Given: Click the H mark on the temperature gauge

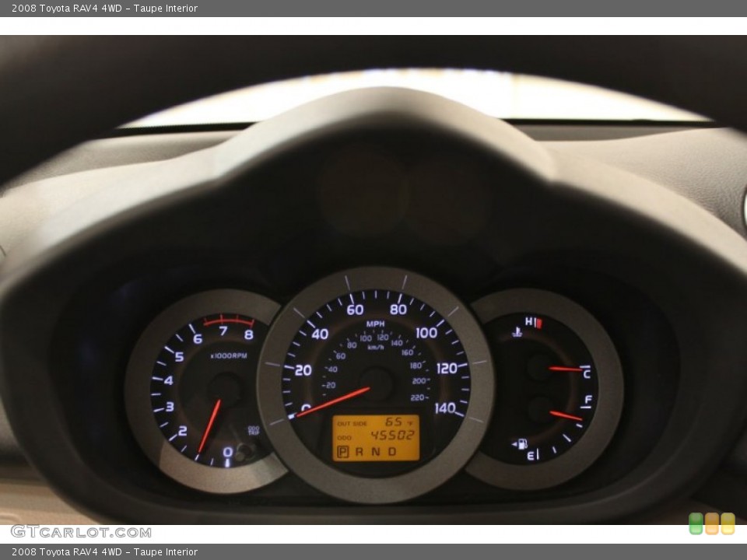Looking at the screenshot, I should (529, 322).
